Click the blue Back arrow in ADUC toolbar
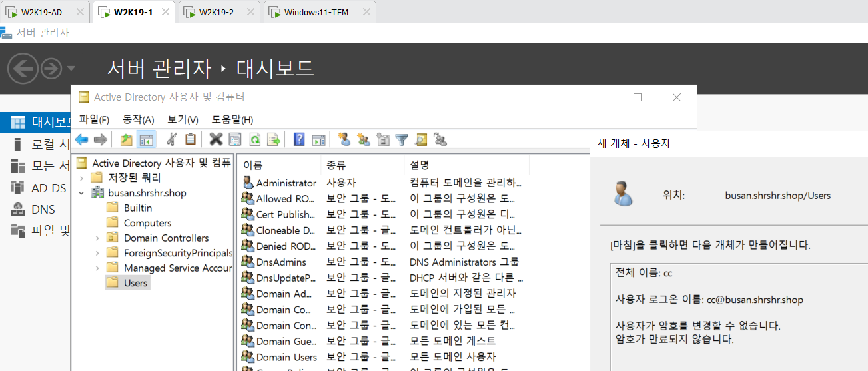The height and width of the screenshot is (371, 868). coord(81,139)
